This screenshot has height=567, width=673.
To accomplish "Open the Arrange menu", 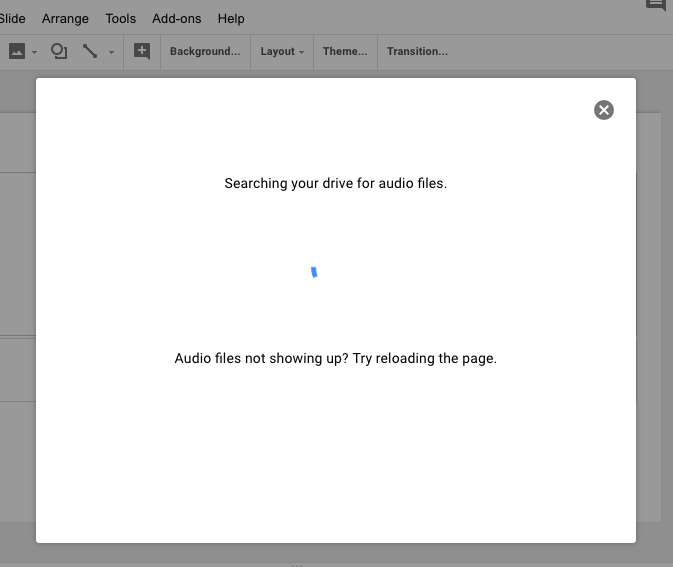I will pyautogui.click(x=65, y=19).
